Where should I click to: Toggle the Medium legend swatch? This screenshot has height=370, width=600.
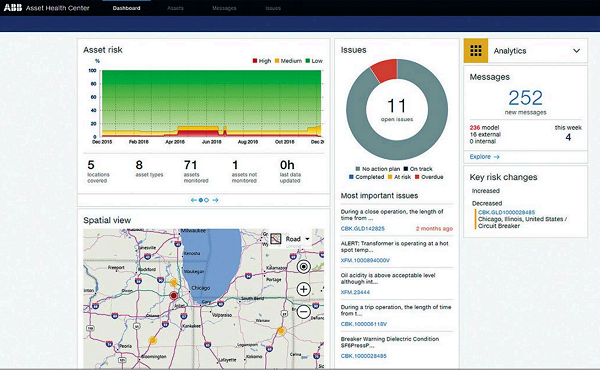(x=277, y=61)
